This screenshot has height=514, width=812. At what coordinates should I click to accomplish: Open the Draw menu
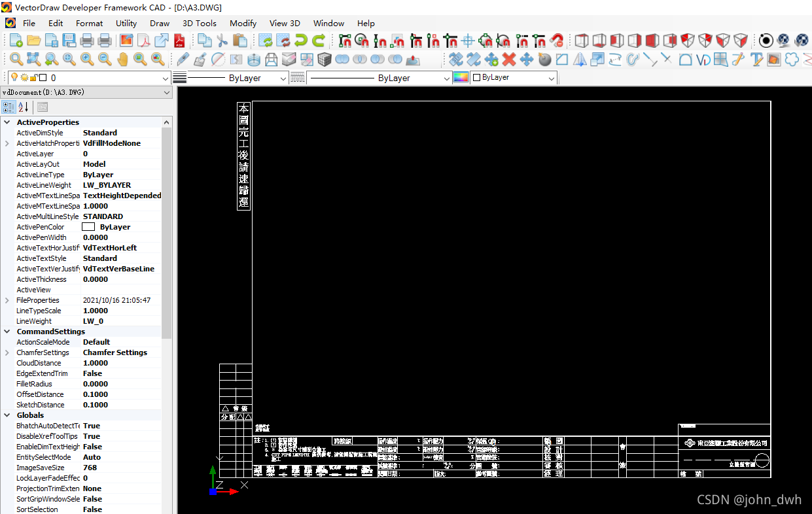pyautogui.click(x=160, y=23)
